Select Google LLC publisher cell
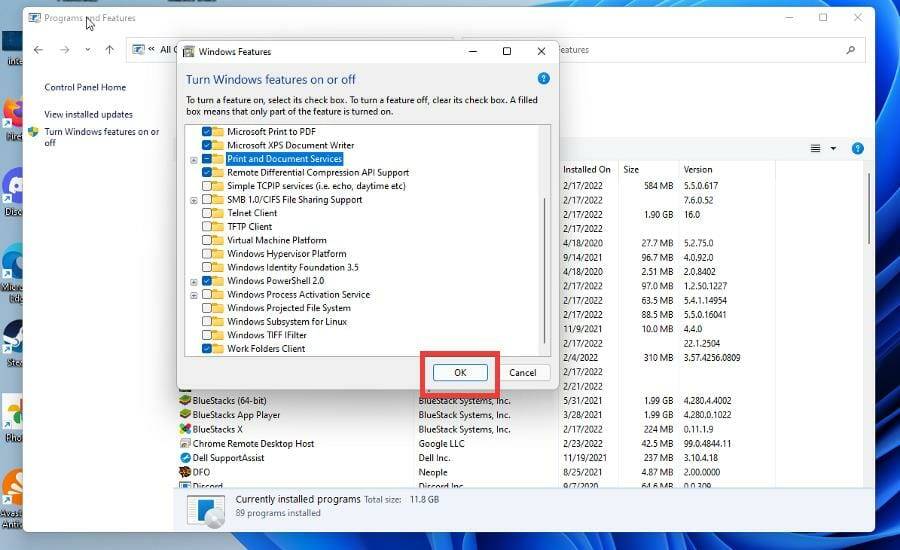 tap(441, 443)
